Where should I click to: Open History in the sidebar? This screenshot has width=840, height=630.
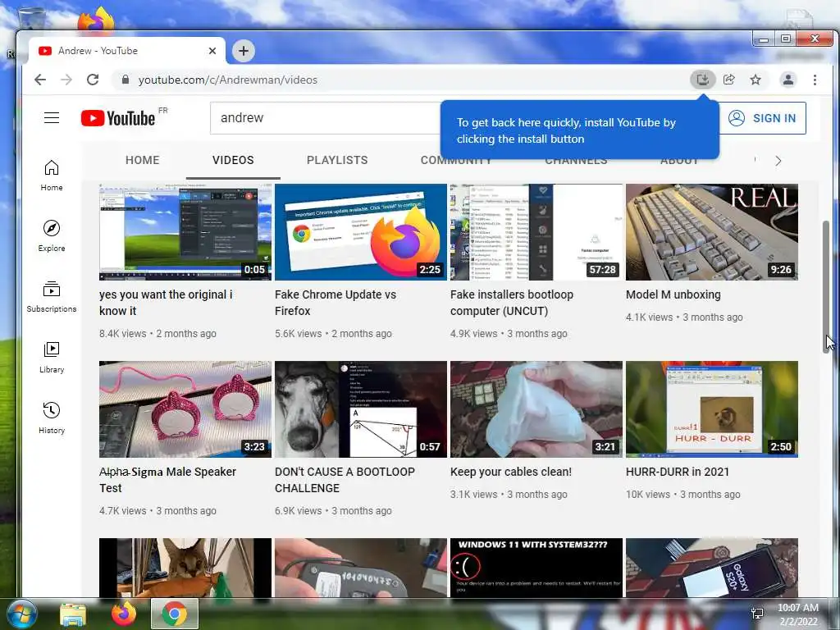[52, 418]
